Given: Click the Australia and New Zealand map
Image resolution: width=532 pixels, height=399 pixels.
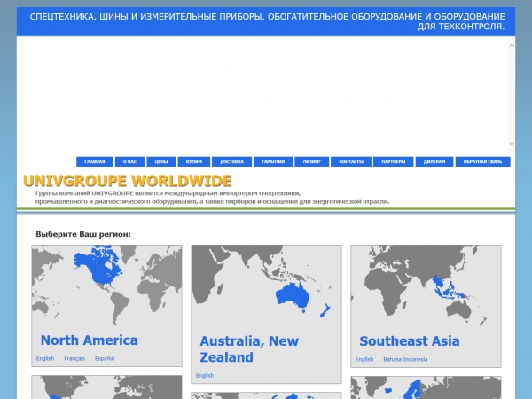Looking at the screenshot, I should 266,286.
